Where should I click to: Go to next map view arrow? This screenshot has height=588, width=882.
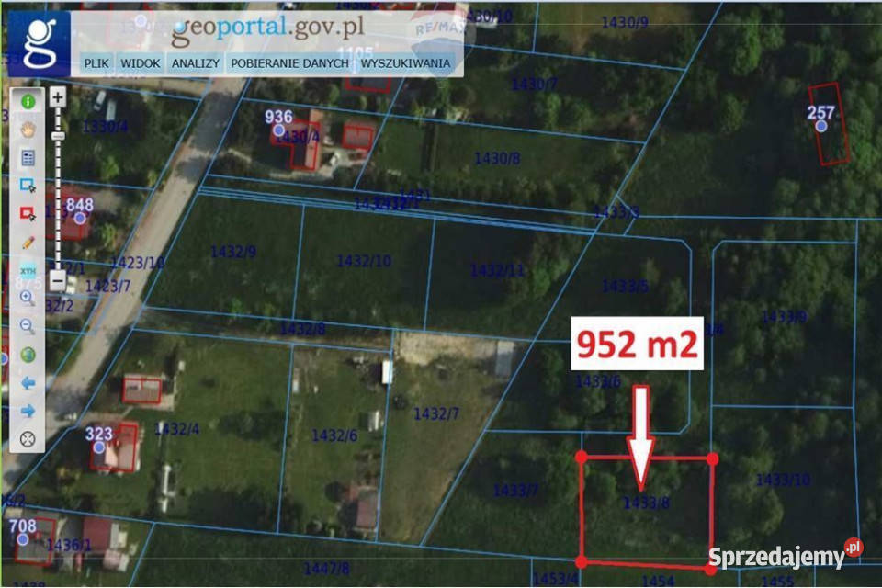coord(28,411)
